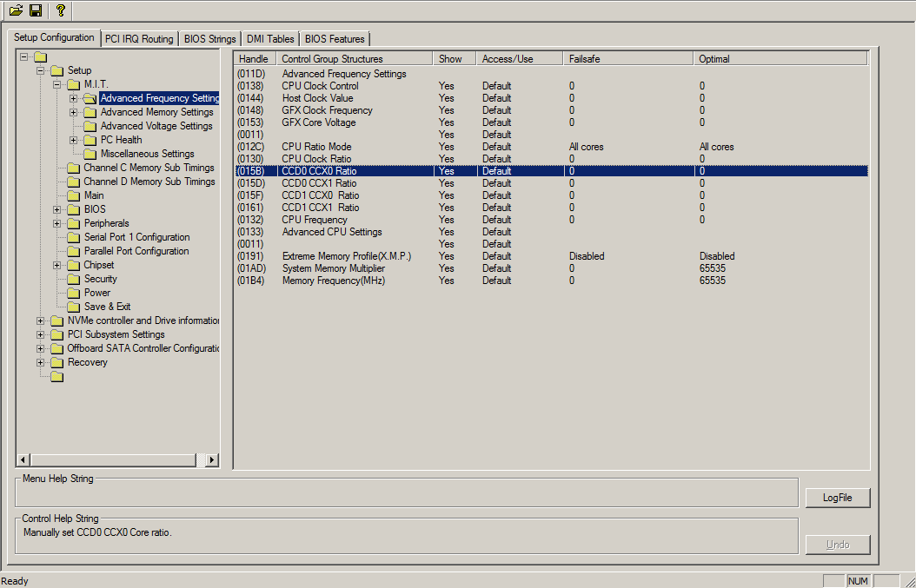The width and height of the screenshot is (916, 588).
Task: Click the Failsafe column header
Action: [x=627, y=59]
